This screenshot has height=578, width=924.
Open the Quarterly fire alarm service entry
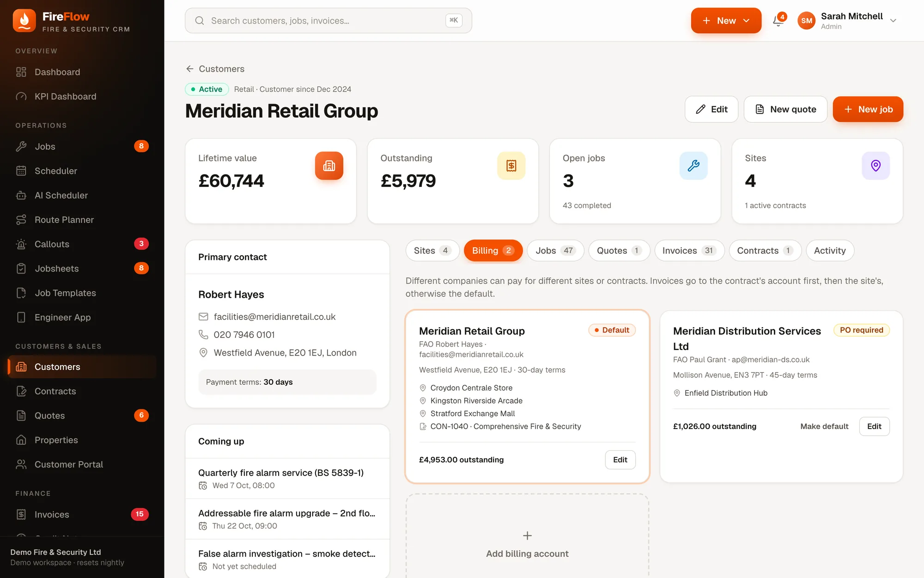coord(287,479)
